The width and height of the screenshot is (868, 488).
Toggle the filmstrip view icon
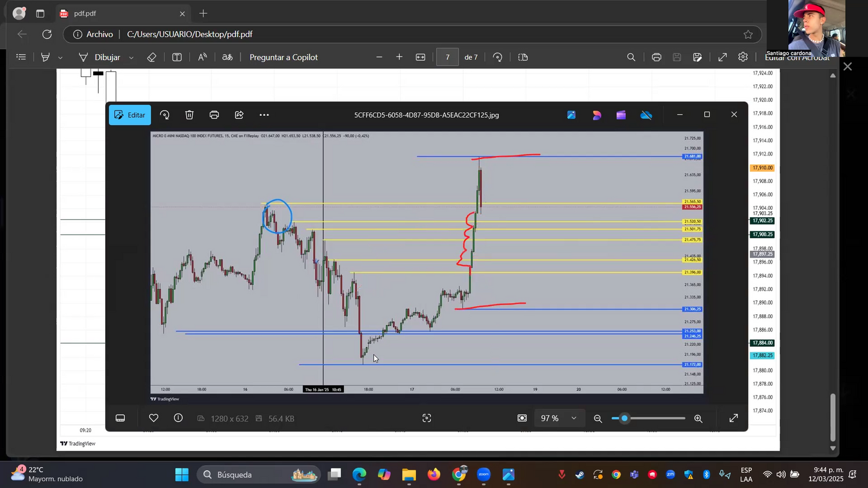(120, 418)
